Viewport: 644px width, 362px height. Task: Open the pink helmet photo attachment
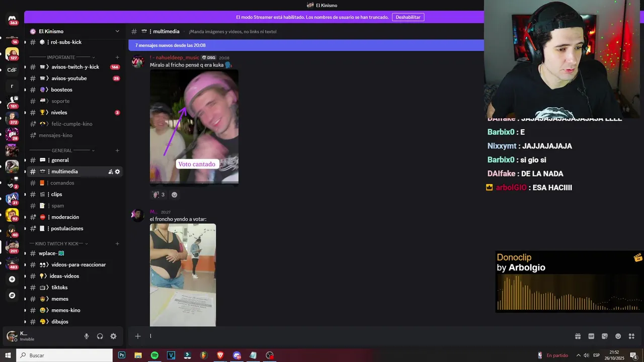[x=194, y=127]
